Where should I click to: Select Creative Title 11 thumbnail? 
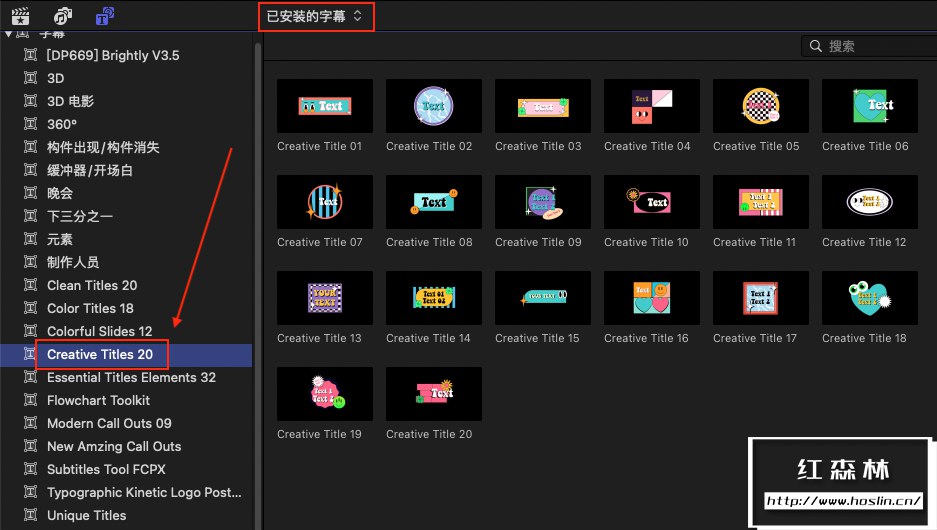761,202
